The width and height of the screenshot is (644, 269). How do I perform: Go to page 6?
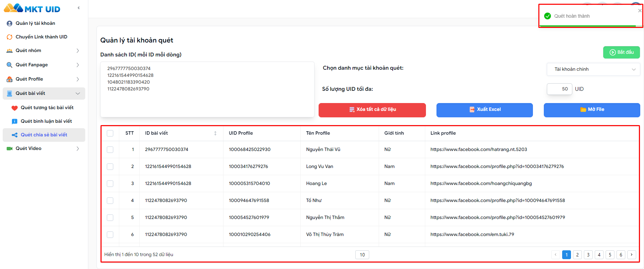(x=621, y=255)
